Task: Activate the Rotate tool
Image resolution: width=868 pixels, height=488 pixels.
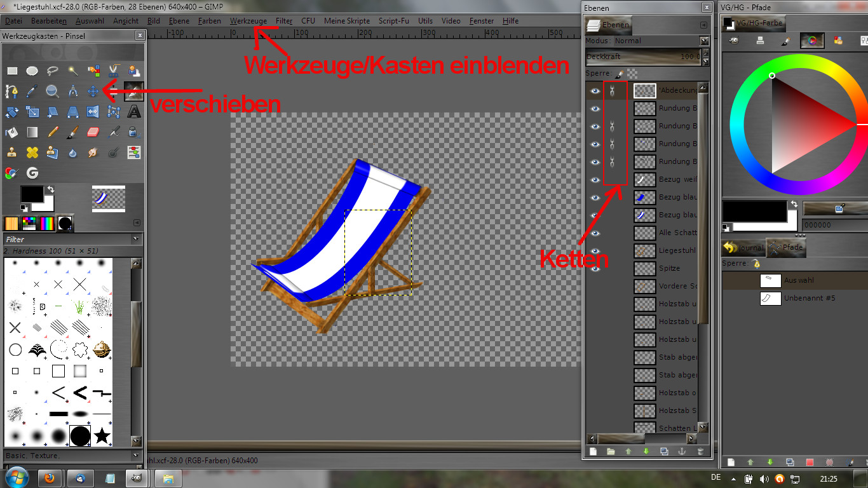Action: tap(12, 112)
